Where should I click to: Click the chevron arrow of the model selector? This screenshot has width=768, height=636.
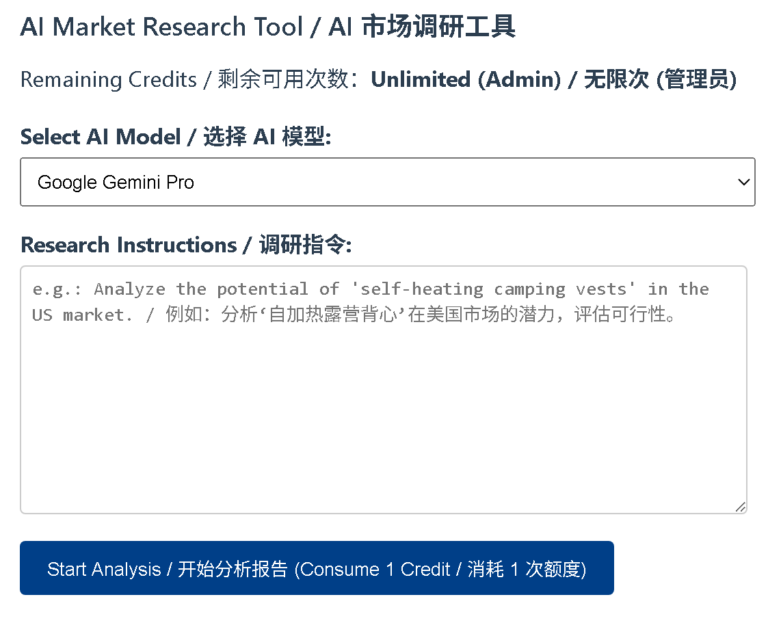pyautogui.click(x=743, y=182)
